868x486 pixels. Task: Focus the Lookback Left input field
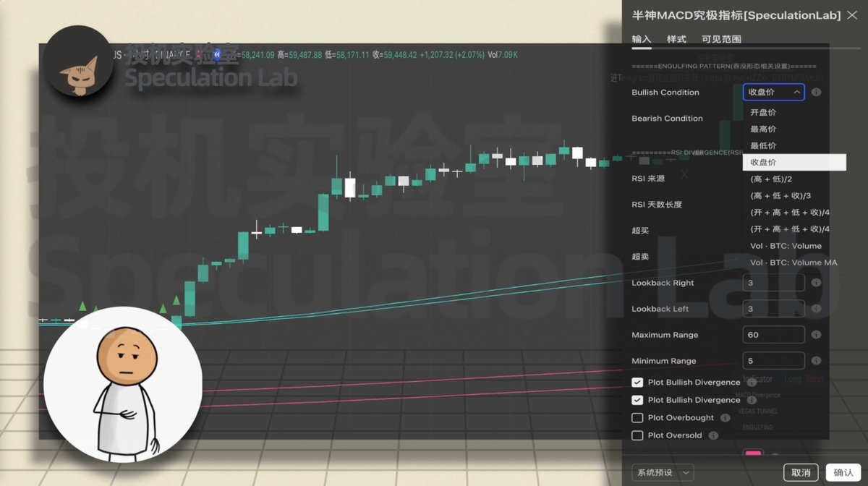[773, 309]
